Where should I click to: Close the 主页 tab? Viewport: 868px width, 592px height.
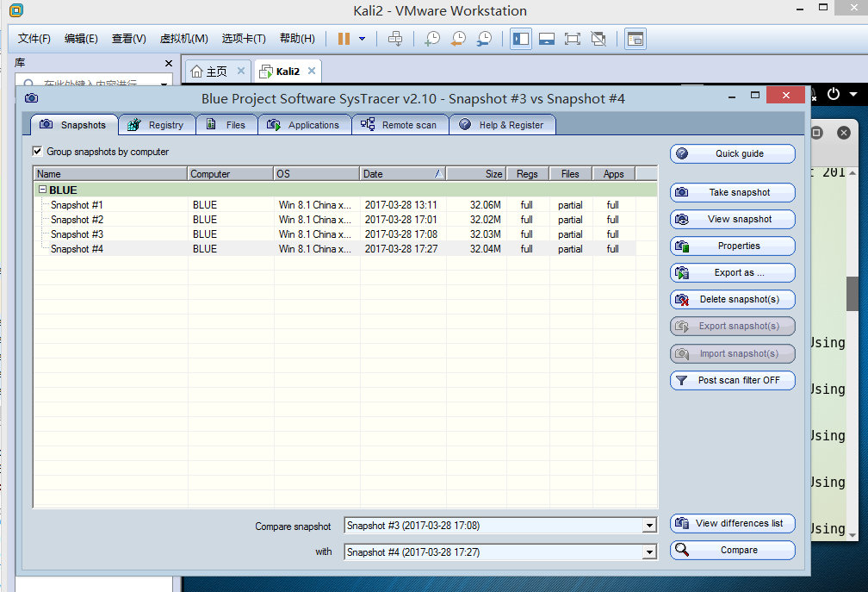[x=241, y=71]
